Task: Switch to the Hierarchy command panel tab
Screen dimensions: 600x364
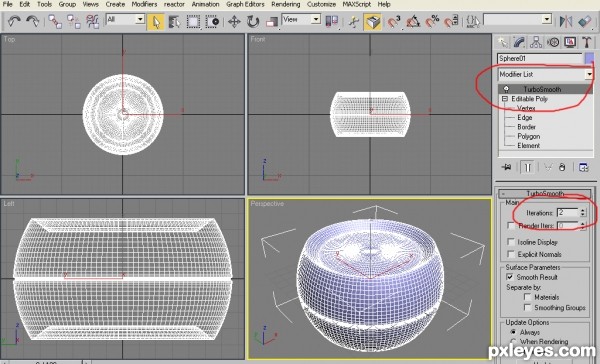Action: pos(536,42)
